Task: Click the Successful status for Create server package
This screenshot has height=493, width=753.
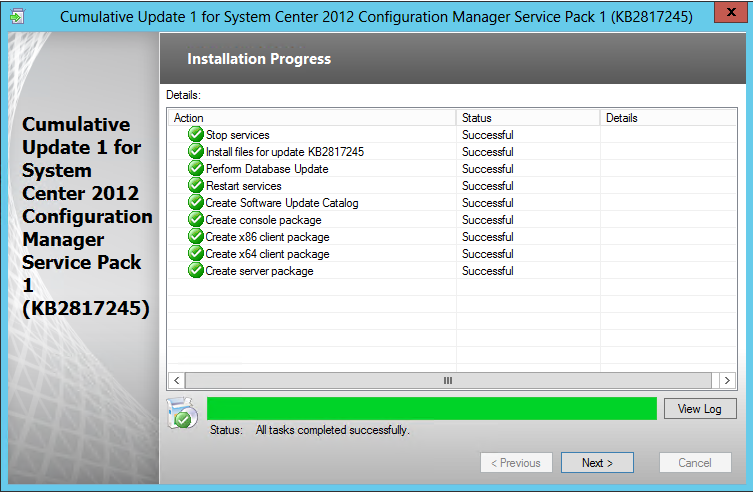Action: [487, 271]
